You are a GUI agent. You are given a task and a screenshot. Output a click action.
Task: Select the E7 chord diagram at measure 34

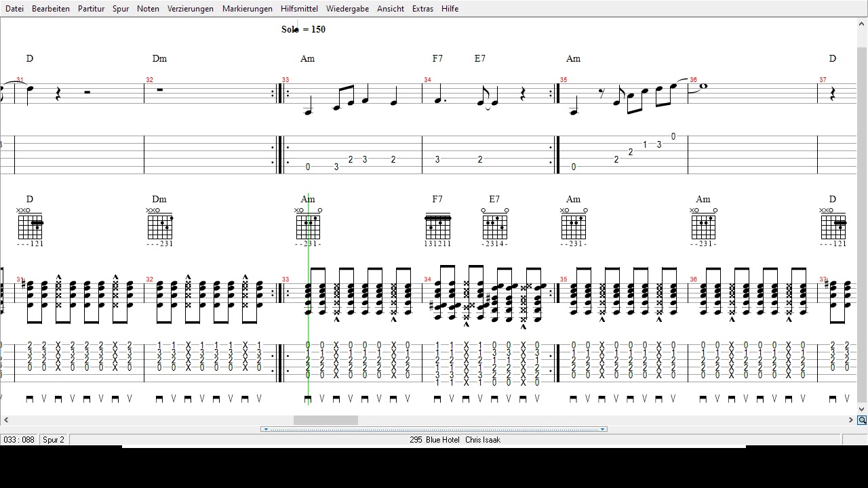tap(495, 226)
